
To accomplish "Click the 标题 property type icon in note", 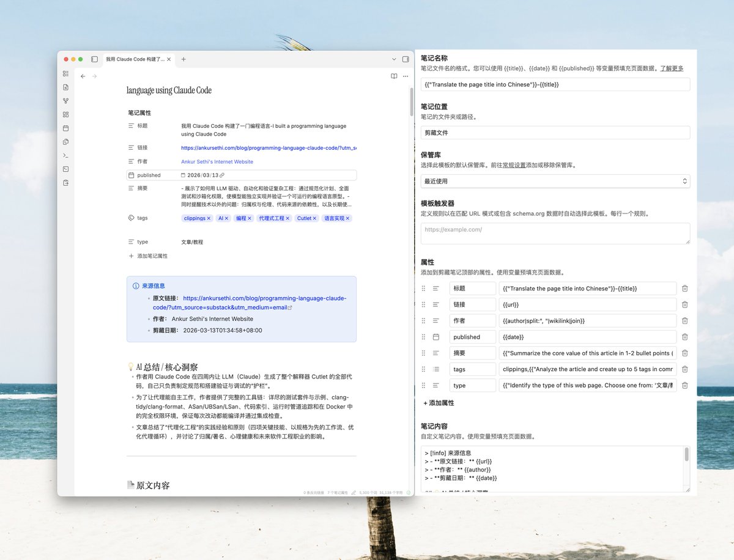I will pyautogui.click(x=131, y=125).
